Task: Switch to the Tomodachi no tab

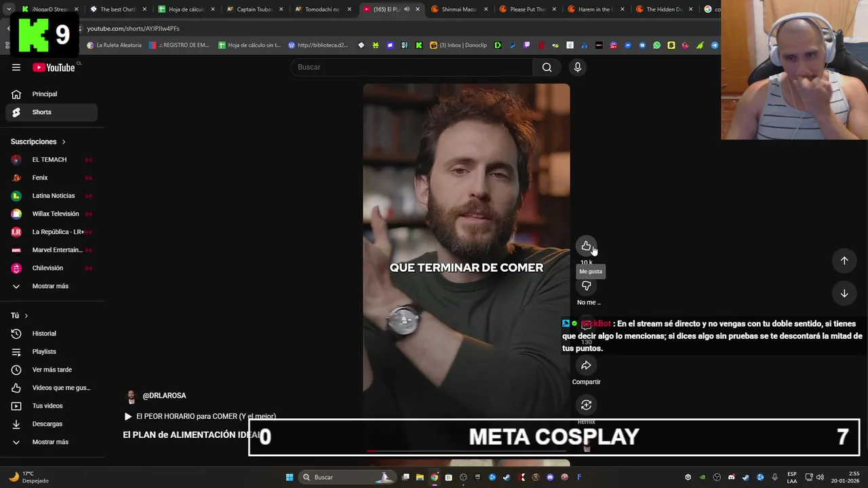Action: (x=322, y=9)
